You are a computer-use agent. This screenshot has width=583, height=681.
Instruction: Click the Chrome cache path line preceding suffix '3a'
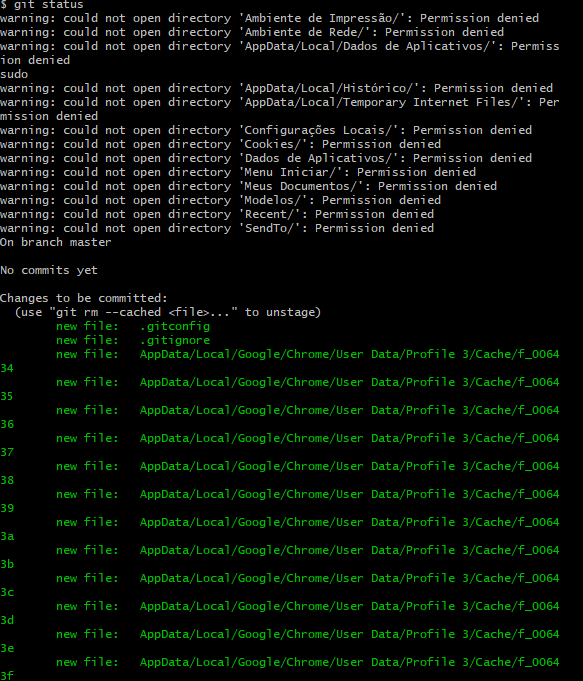(x=308, y=522)
